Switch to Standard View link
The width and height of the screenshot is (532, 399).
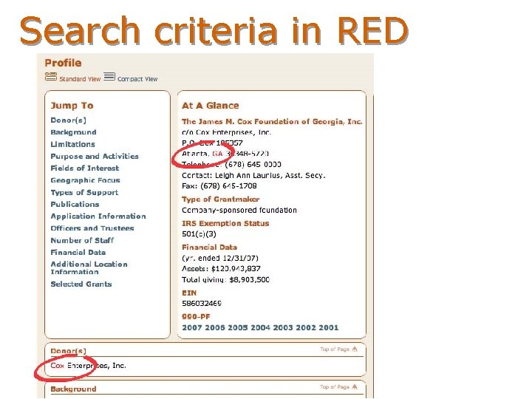(x=80, y=79)
